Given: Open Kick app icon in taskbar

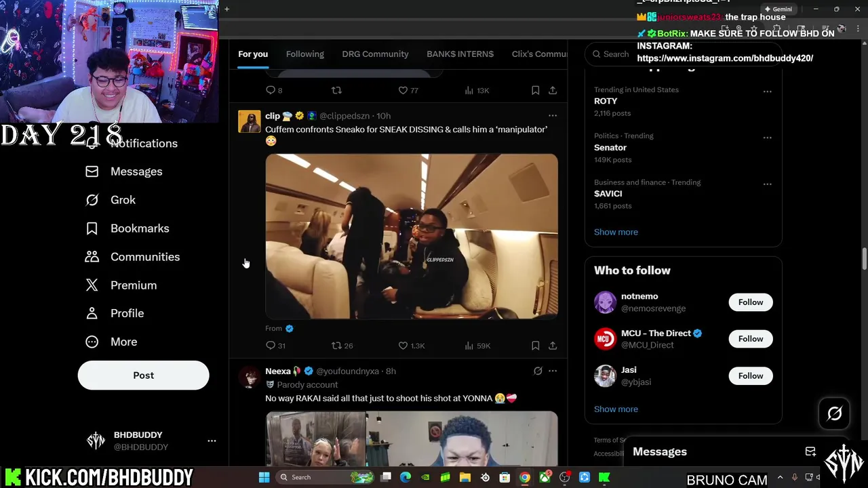Looking at the screenshot, I should pos(604,477).
